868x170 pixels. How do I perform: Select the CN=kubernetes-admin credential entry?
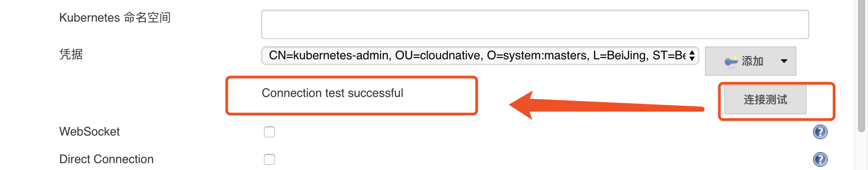click(477, 56)
